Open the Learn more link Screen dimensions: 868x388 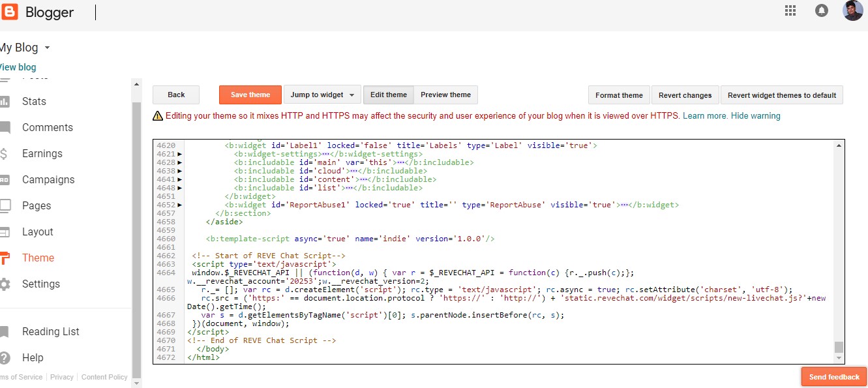pyautogui.click(x=705, y=116)
